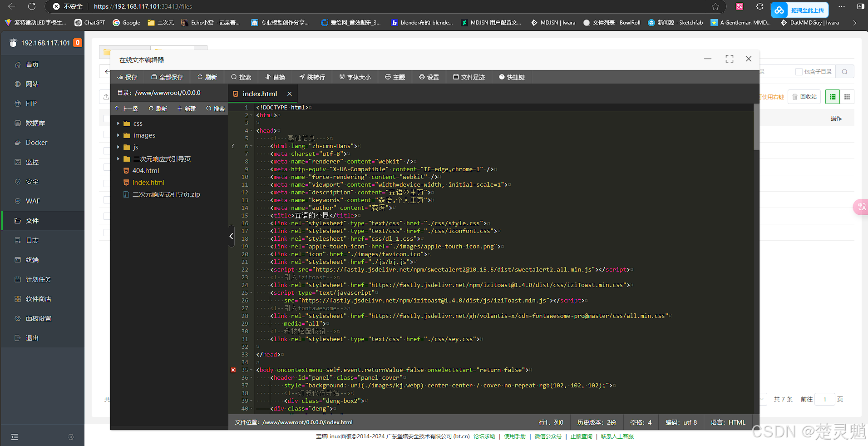Expand the js folder
868x446 pixels.
tap(118, 147)
